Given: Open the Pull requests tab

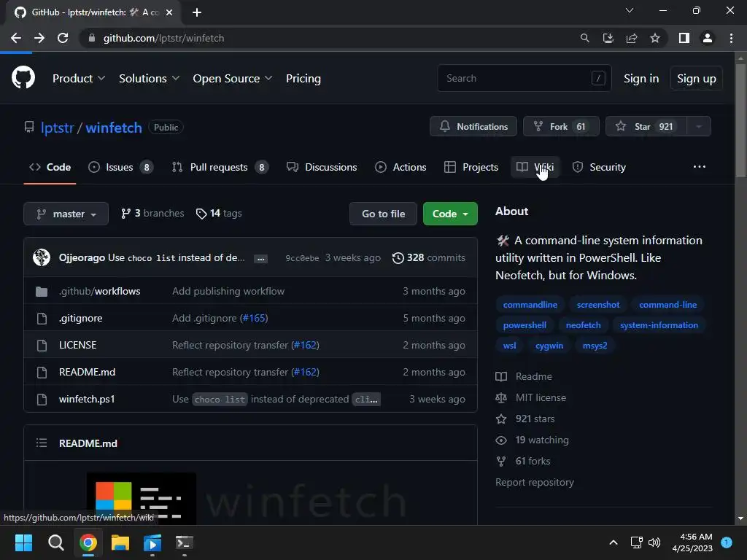Looking at the screenshot, I should (220, 167).
